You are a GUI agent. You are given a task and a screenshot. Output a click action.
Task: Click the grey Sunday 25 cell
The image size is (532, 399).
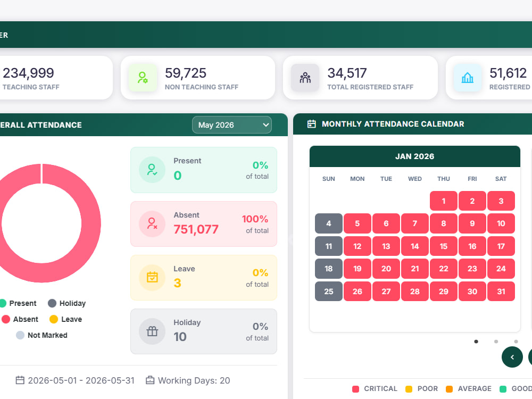(x=328, y=292)
